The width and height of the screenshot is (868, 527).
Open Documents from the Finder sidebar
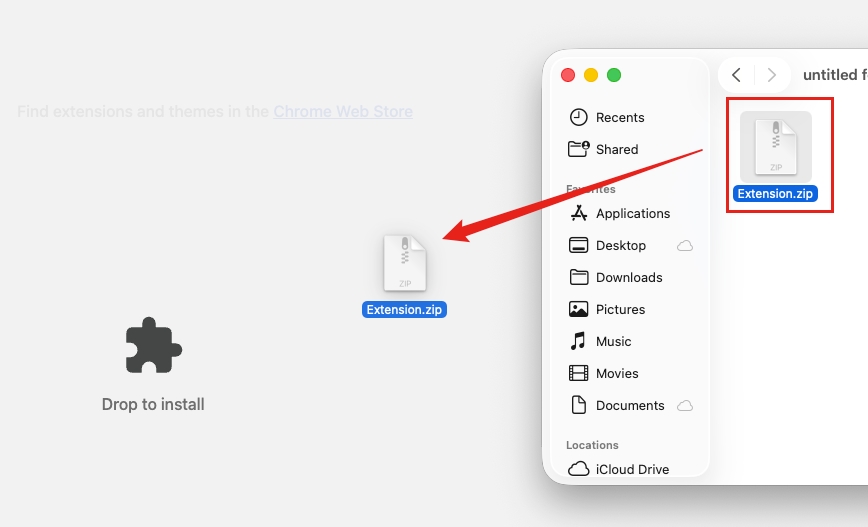pos(629,405)
